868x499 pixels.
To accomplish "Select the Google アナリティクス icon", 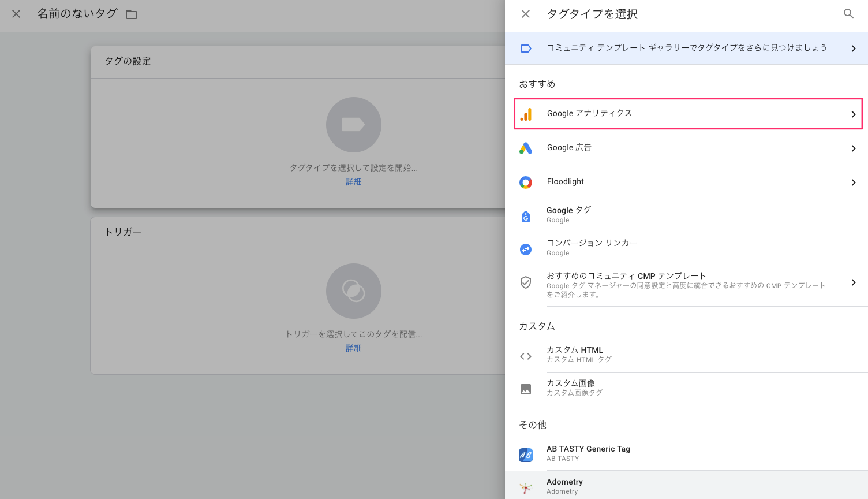I will 526,114.
